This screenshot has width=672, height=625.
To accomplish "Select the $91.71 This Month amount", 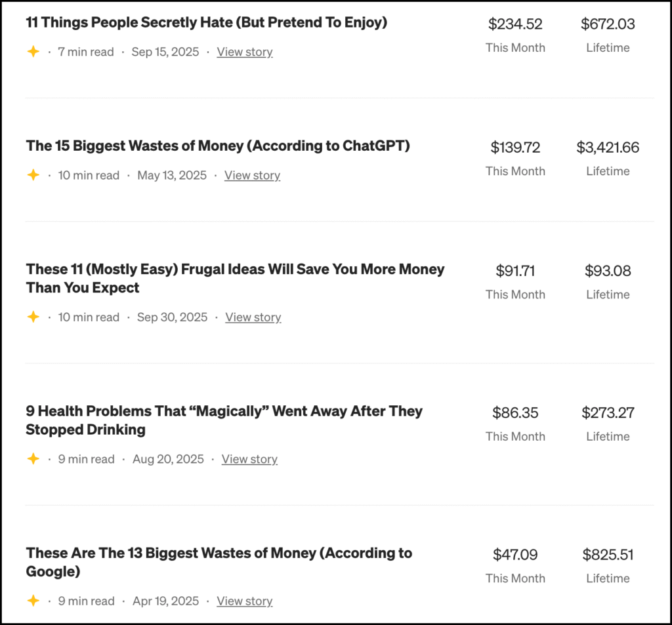I will 515,271.
